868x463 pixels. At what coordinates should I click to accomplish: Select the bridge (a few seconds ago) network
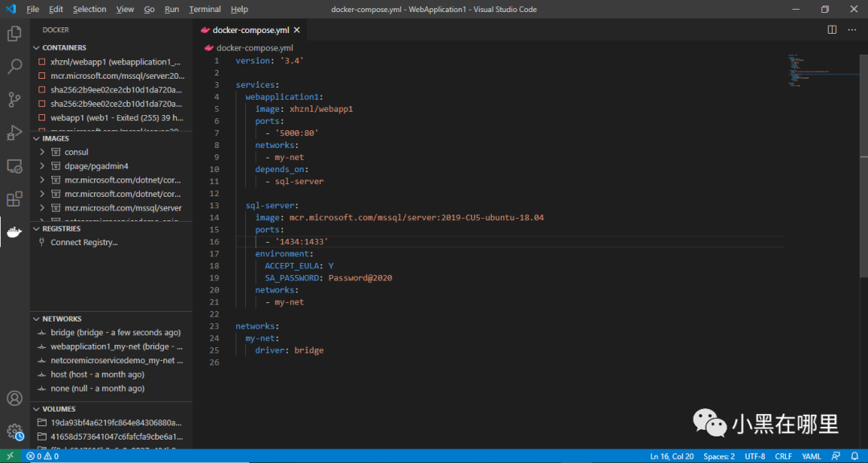pos(111,332)
